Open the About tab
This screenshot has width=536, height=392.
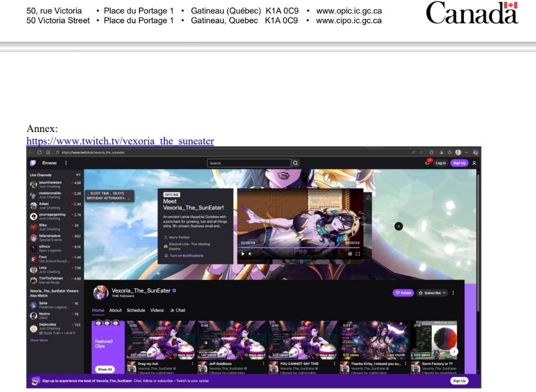116,310
